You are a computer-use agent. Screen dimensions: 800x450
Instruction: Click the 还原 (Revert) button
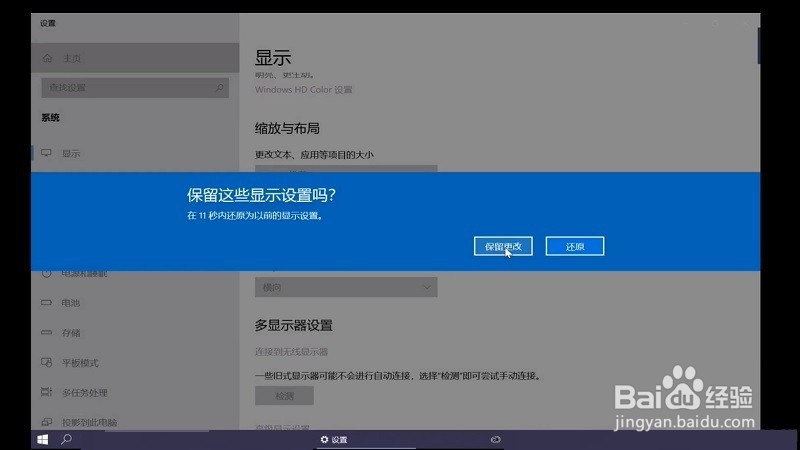pyautogui.click(x=574, y=246)
